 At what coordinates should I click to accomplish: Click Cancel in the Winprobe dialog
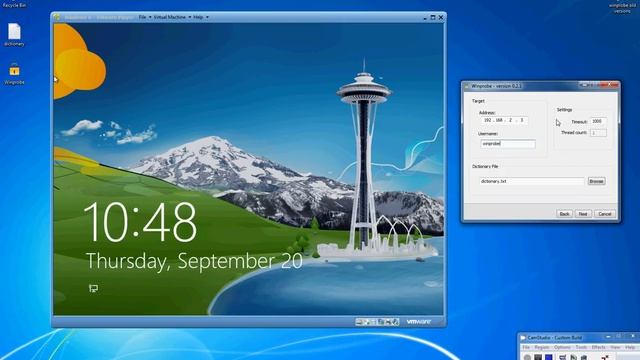tap(604, 214)
